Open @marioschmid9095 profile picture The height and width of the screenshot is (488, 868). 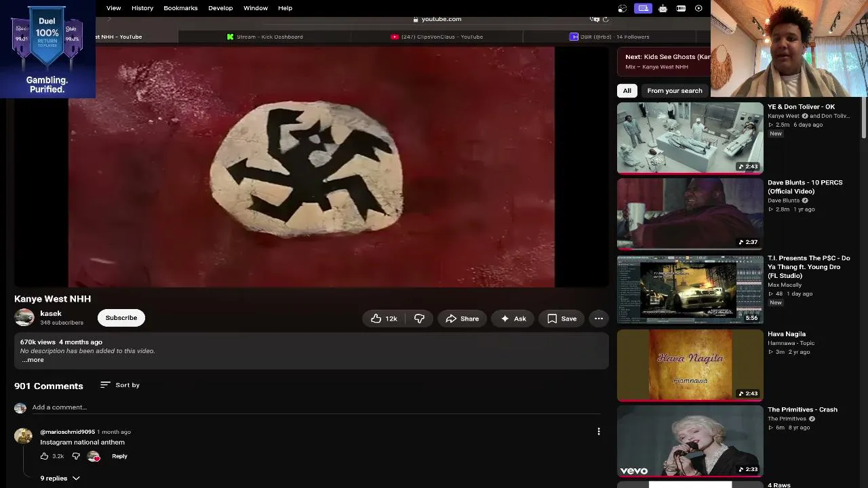(x=23, y=436)
